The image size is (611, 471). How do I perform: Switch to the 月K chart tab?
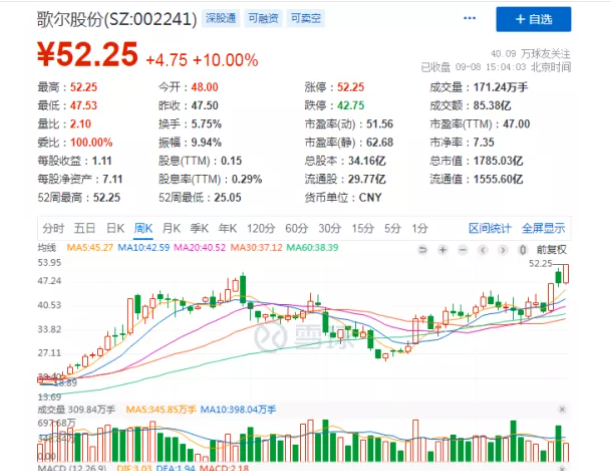(171, 228)
